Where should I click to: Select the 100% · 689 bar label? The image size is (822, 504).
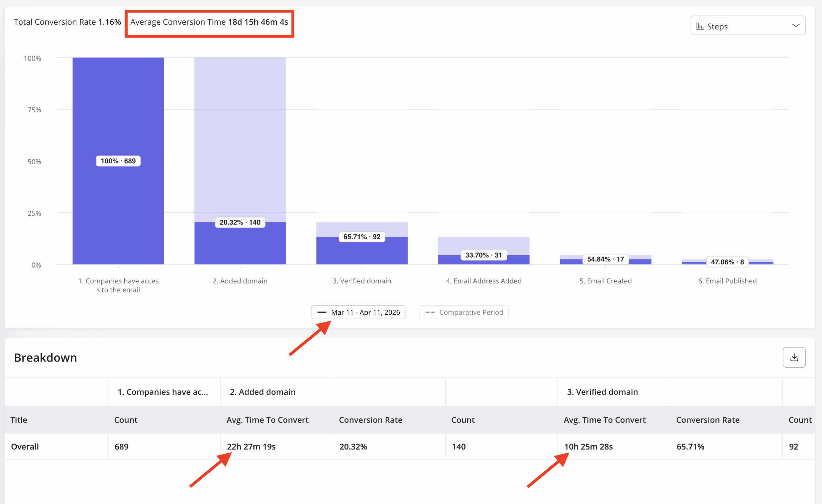118,161
